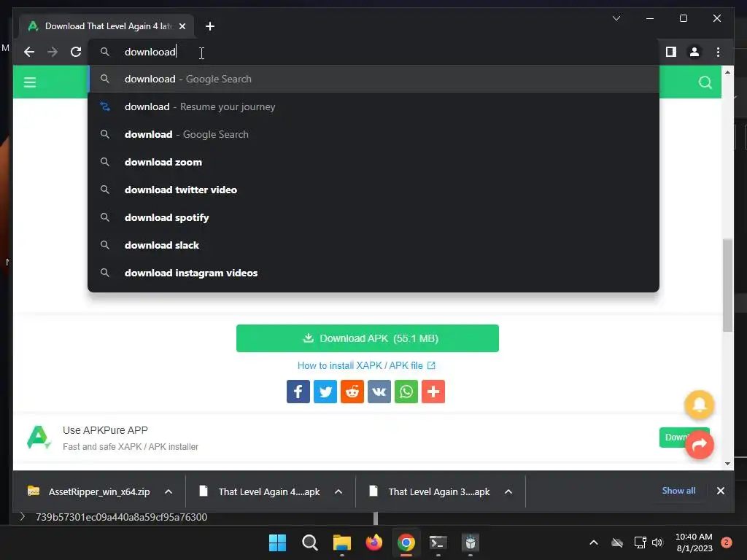Share on VK icon
747x560 pixels.
click(379, 392)
